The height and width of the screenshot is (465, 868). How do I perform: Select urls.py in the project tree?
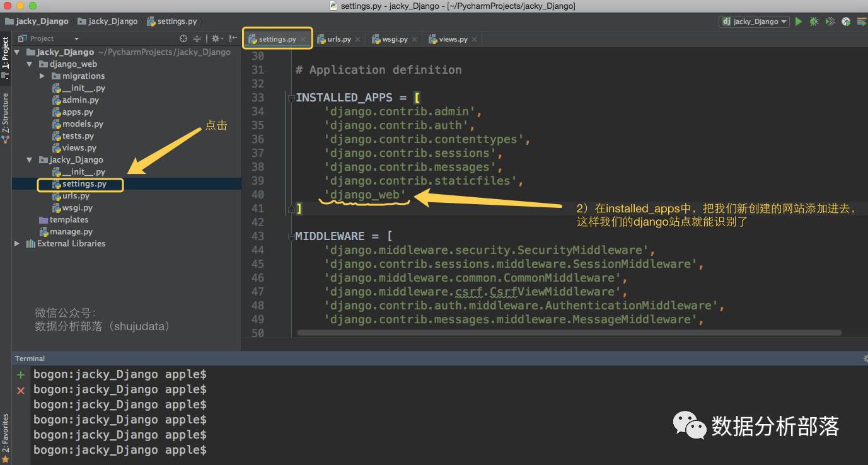[71, 196]
